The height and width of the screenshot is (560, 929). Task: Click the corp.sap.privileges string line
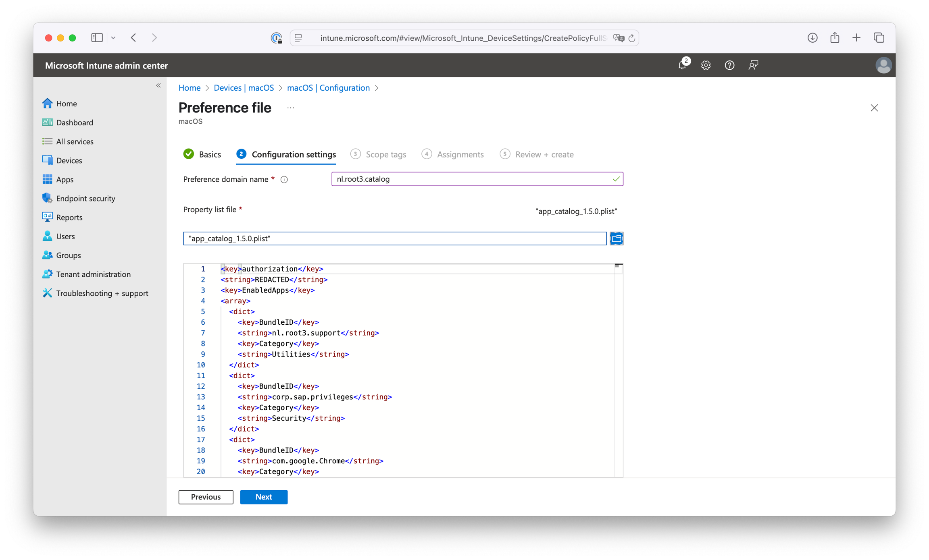pyautogui.click(x=315, y=397)
